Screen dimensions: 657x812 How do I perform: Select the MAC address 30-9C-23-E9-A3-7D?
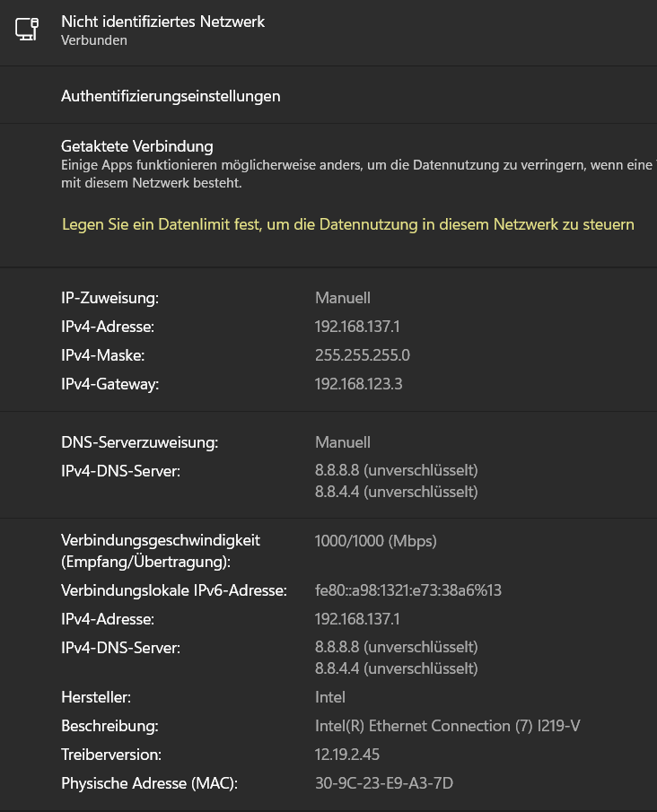[x=383, y=783]
